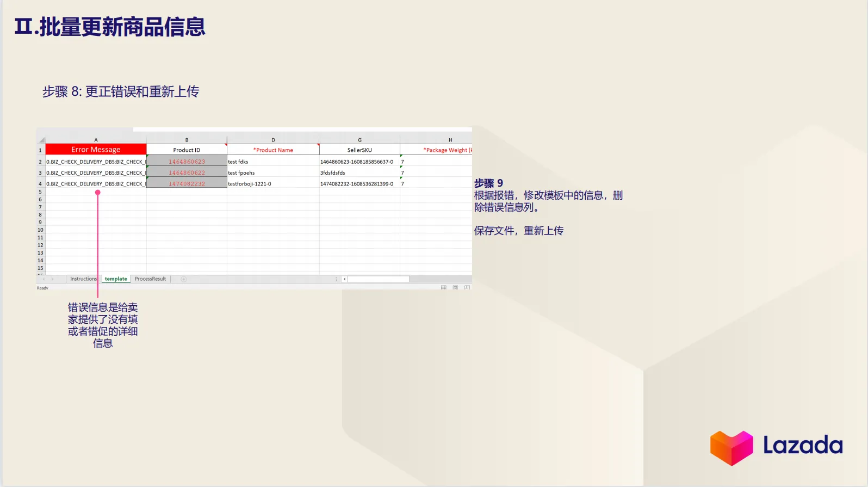Click the text 保存文件，重新上传
868x487 pixels.
click(x=519, y=231)
